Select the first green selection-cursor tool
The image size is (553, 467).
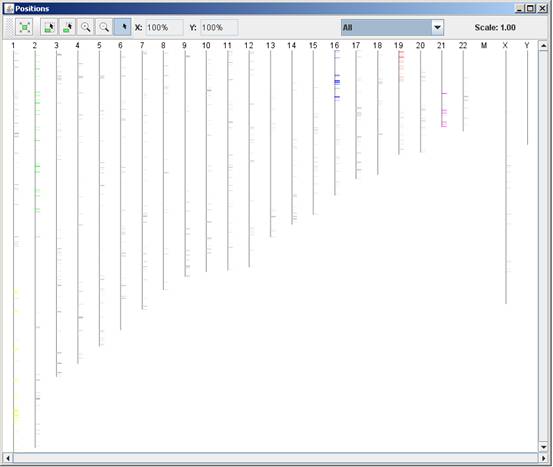[x=49, y=28]
